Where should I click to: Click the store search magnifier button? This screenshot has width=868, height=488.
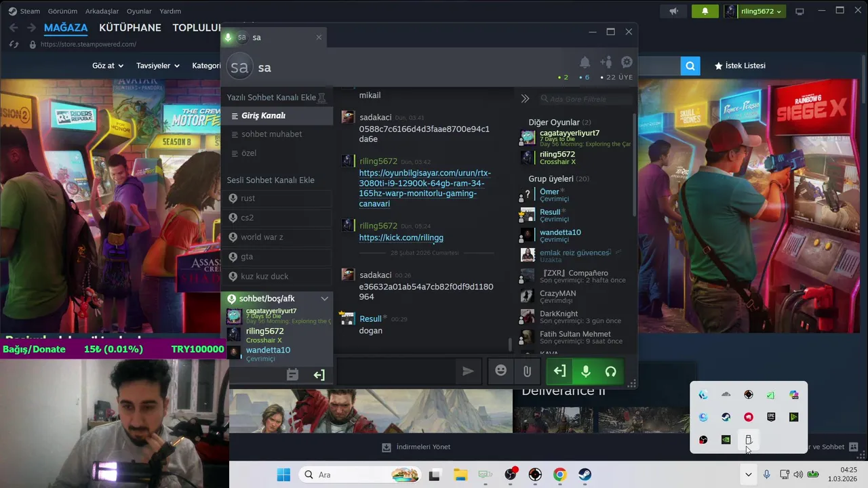pyautogui.click(x=690, y=66)
